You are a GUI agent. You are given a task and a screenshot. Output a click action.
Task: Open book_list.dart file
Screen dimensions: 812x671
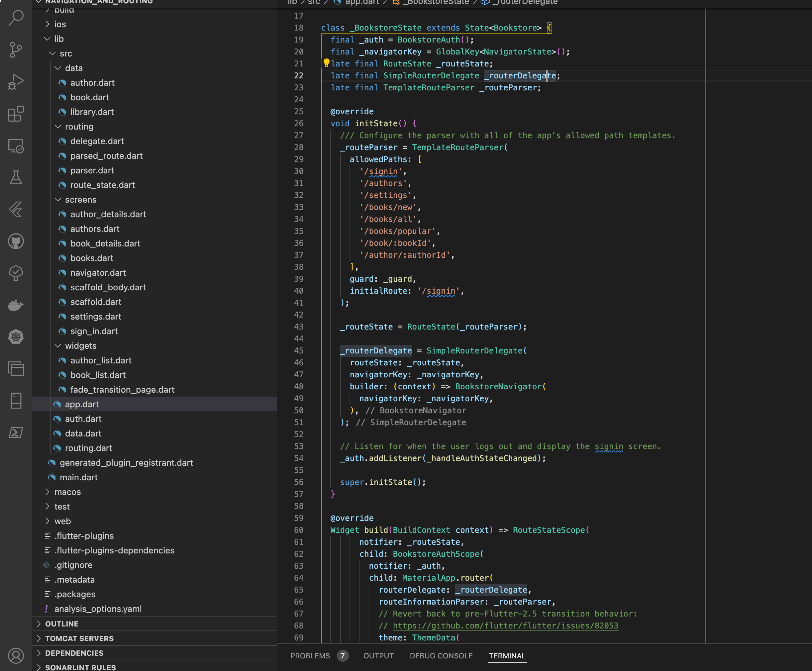[98, 375]
